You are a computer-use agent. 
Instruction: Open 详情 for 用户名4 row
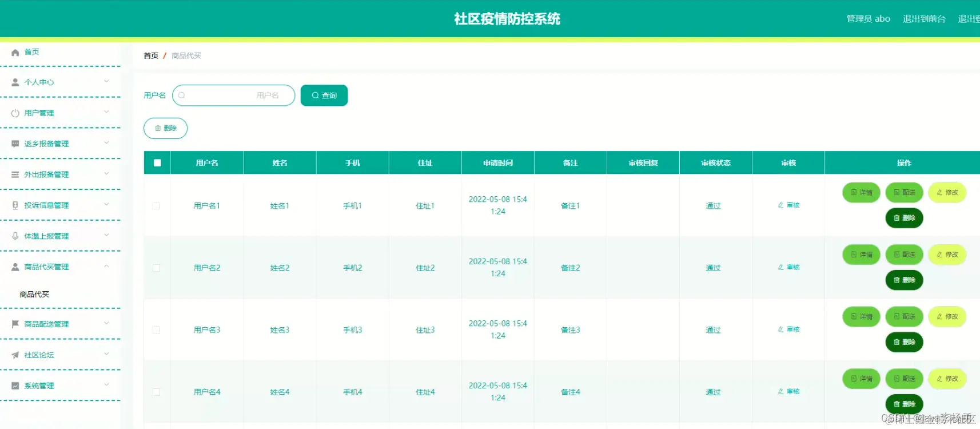[x=861, y=379]
